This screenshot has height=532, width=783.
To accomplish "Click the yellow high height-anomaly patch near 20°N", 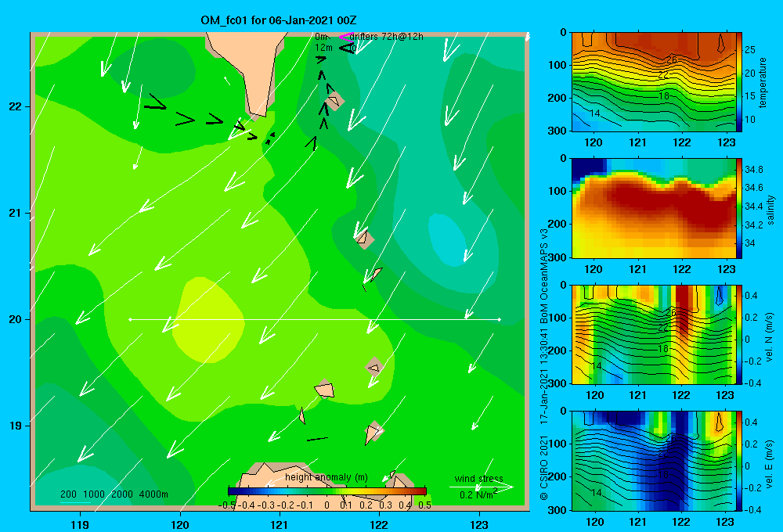I will click(208, 320).
